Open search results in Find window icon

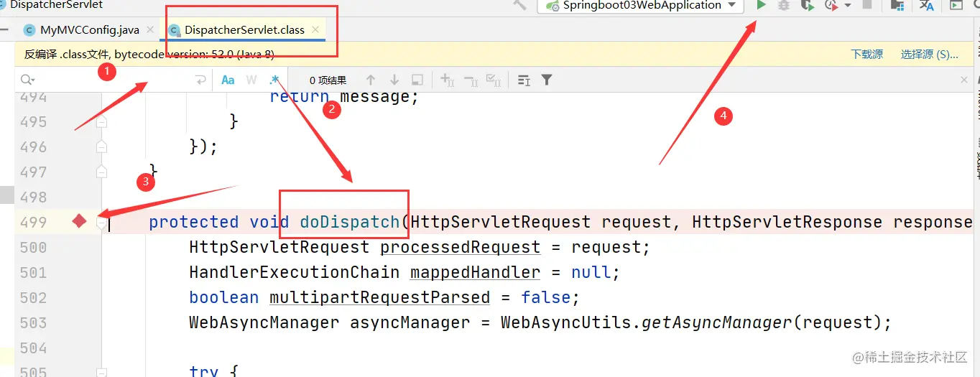pos(417,80)
